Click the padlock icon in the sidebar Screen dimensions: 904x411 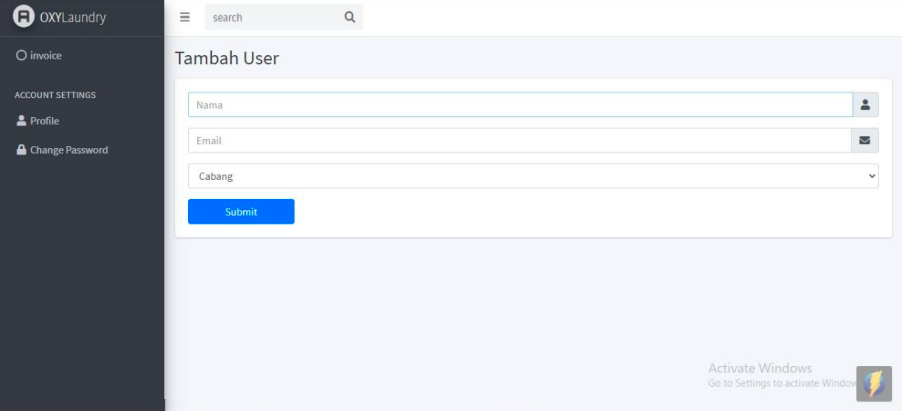click(x=21, y=150)
